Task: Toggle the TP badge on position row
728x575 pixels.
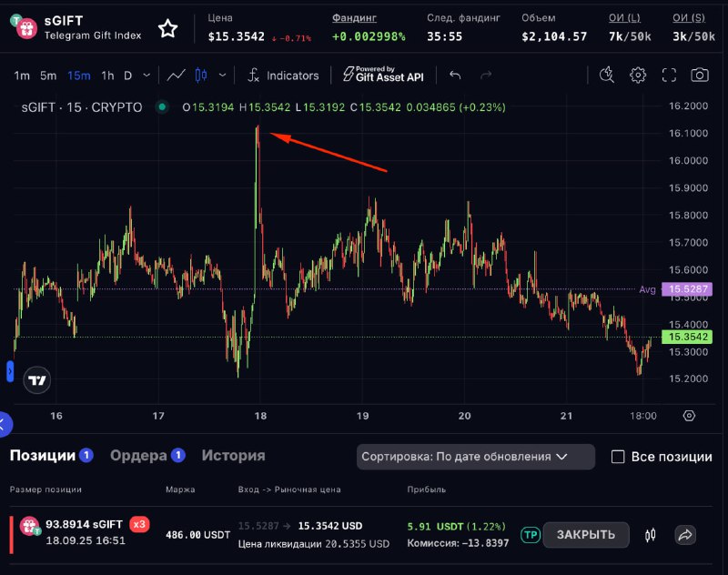Action: click(530, 535)
